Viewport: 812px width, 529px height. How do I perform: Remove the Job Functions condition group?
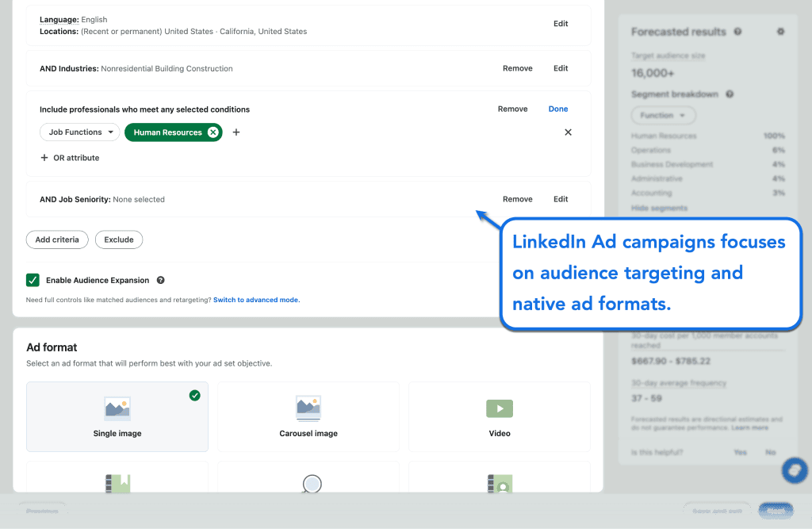(x=513, y=109)
